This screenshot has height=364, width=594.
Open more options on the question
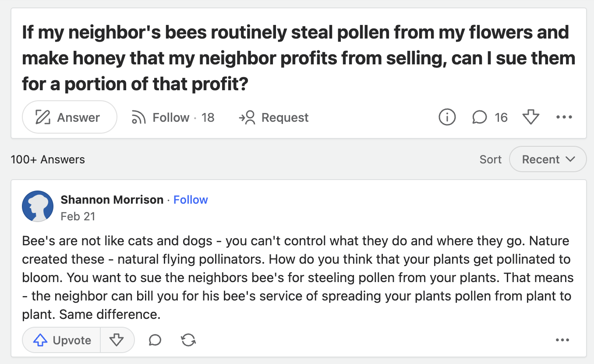(564, 117)
